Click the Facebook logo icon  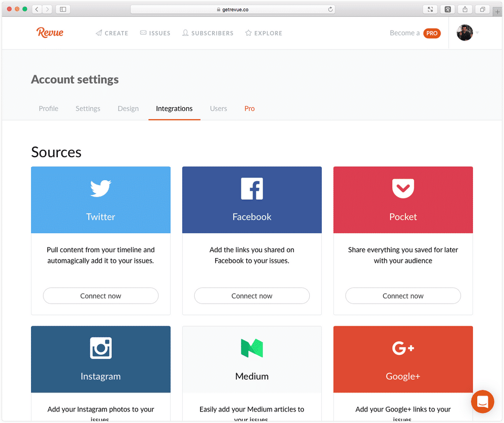tap(252, 189)
